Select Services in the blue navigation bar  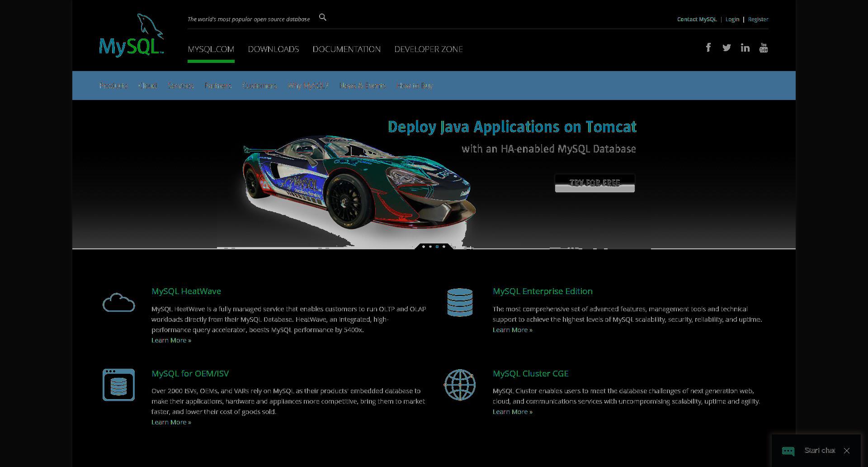point(181,86)
